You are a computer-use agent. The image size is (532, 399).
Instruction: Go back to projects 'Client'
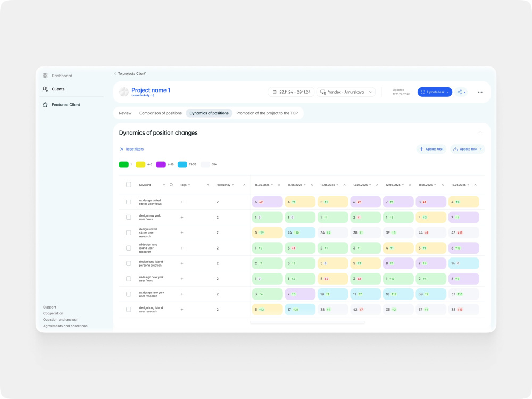(130, 73)
